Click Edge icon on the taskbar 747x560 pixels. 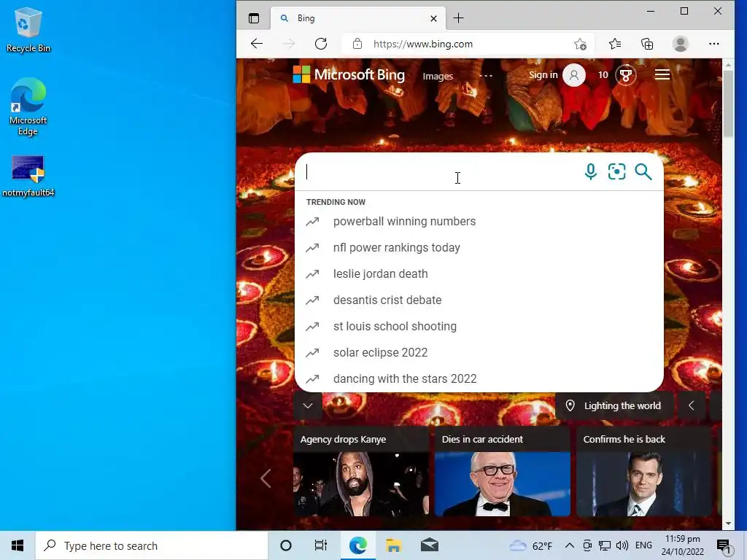coord(357,545)
